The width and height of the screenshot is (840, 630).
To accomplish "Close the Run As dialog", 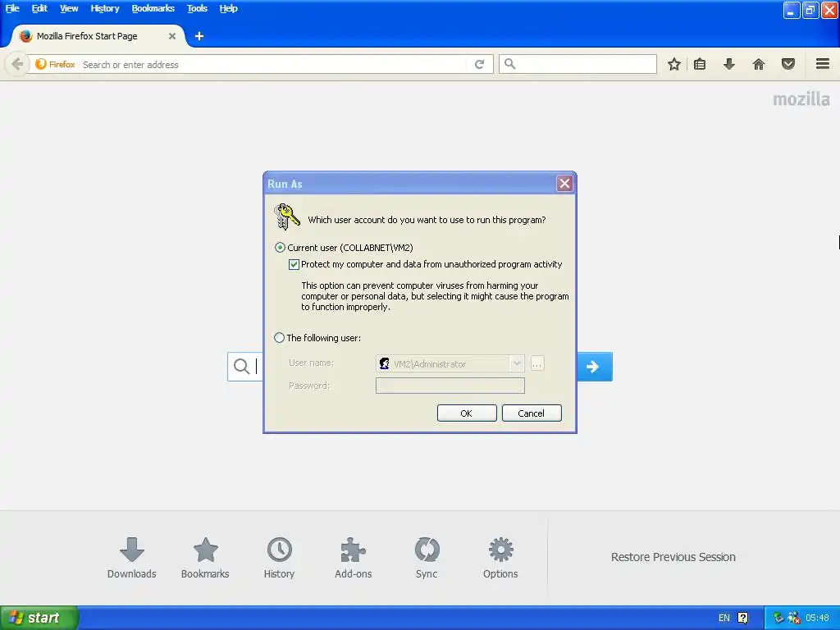I will (564, 184).
